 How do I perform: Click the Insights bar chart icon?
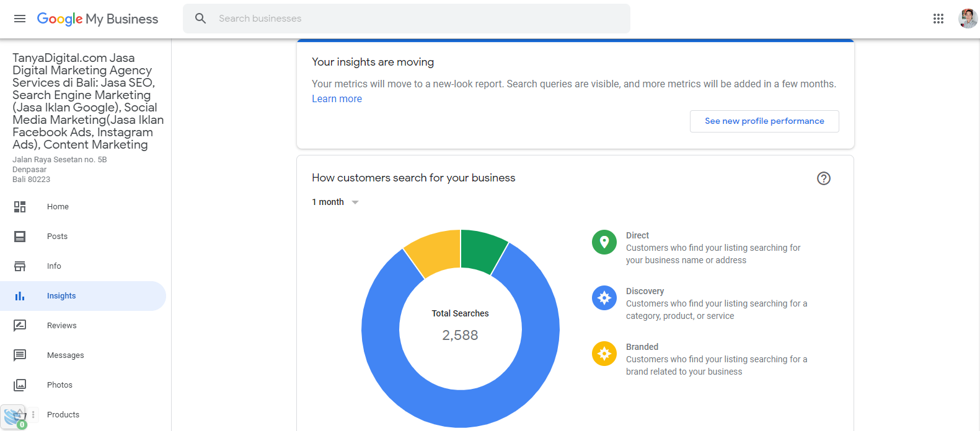coord(20,296)
